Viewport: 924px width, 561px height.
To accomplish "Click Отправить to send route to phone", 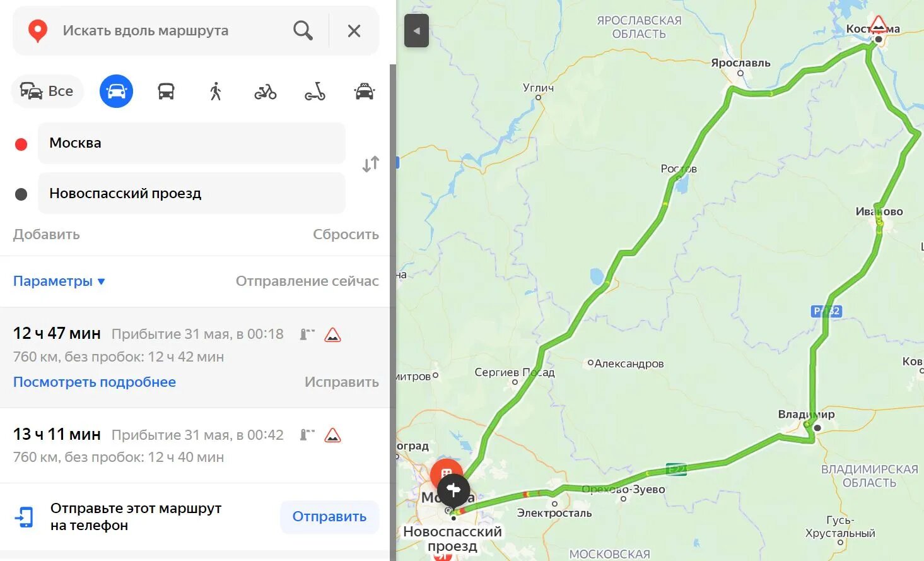I will pyautogui.click(x=329, y=517).
